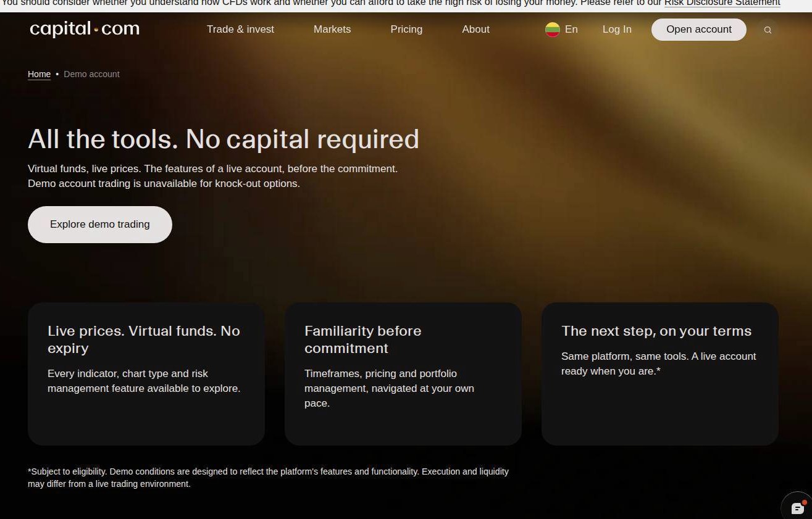The width and height of the screenshot is (812, 519).
Task: Click the "Subject to eligibility" footnote text
Action: point(268,478)
